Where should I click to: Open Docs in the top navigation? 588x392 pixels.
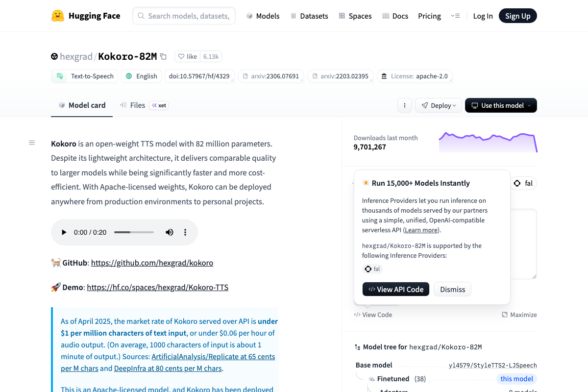[x=395, y=16]
